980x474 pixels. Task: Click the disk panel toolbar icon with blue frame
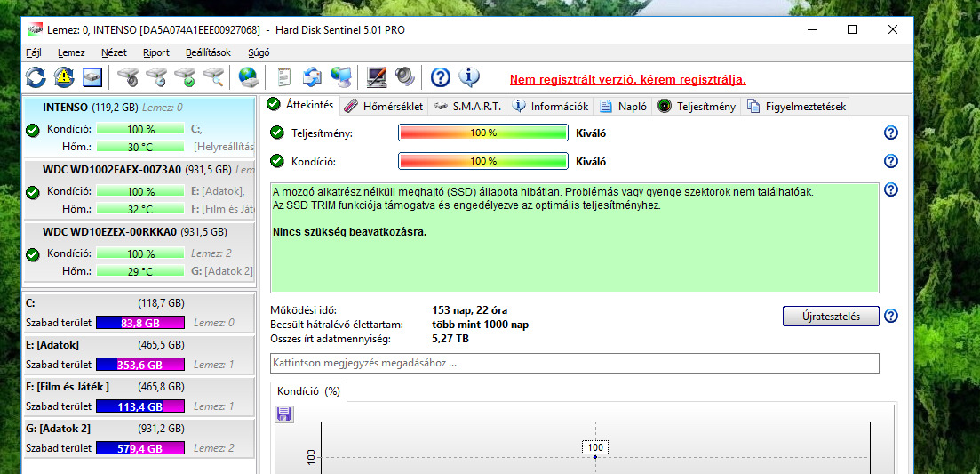point(92,77)
